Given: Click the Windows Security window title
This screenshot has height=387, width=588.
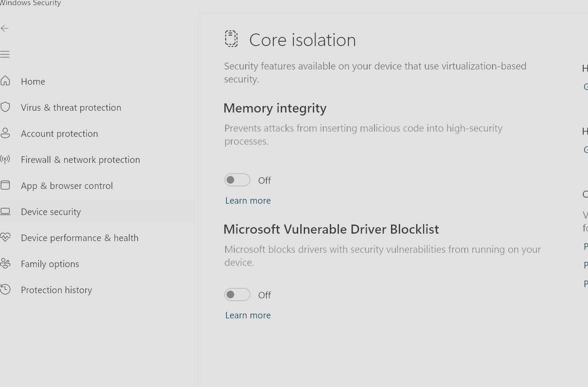Looking at the screenshot, I should (30, 3).
